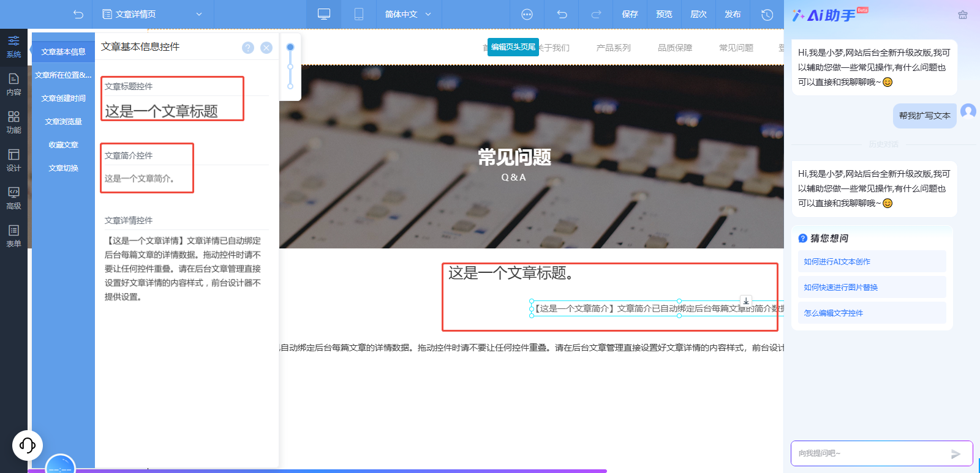
Task: Click the back arrow in the top bar
Action: [78, 14]
